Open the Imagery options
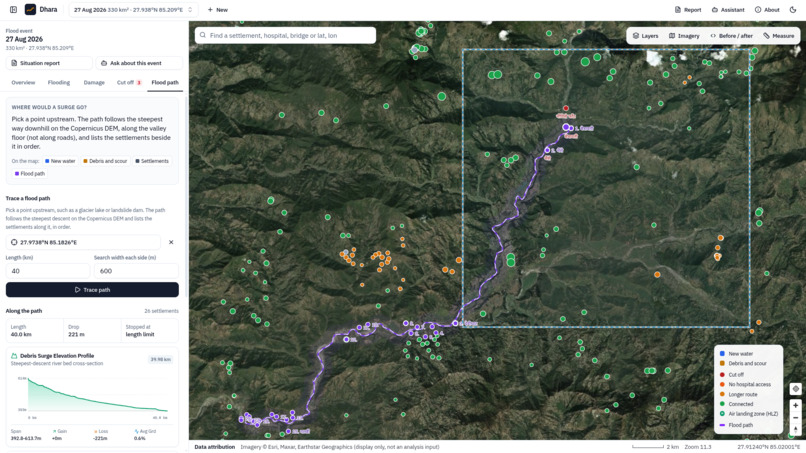 pyautogui.click(x=684, y=36)
